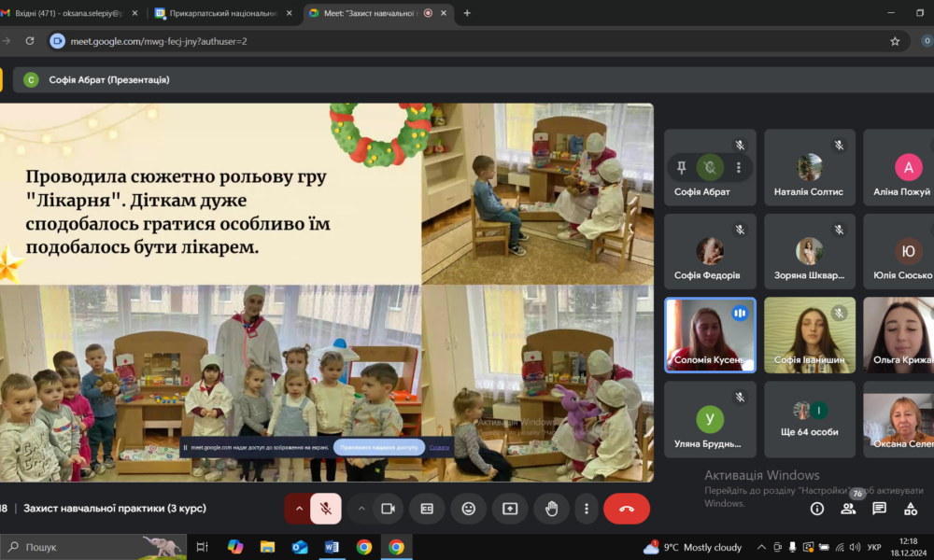The height and width of the screenshot is (560, 934).
Task: Open the meeting details info icon
Action: click(x=817, y=509)
